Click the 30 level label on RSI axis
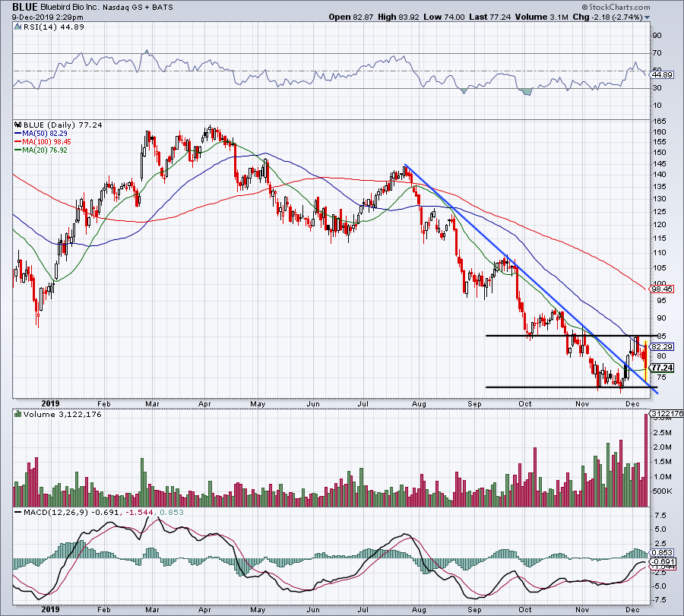This screenshot has height=616, width=684. (x=657, y=88)
